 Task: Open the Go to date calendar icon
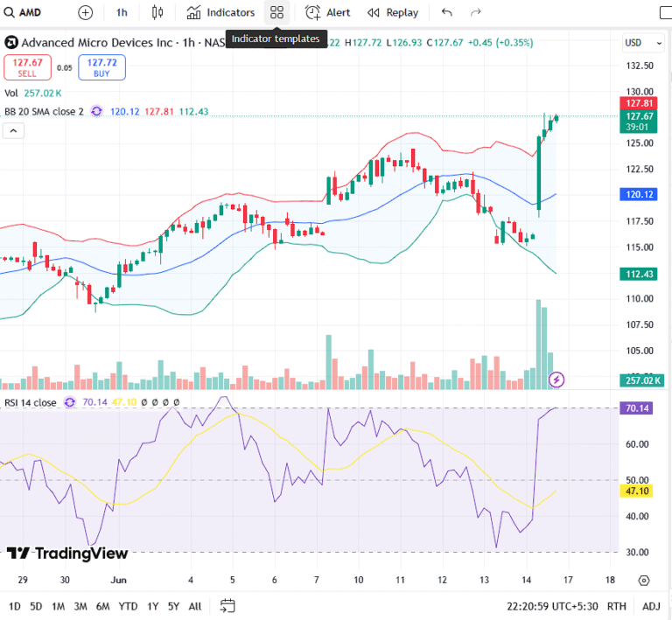pos(227,606)
